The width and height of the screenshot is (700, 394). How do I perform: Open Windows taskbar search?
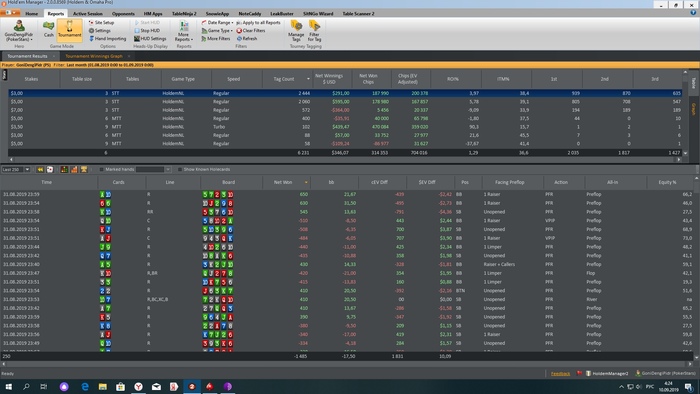point(26,386)
